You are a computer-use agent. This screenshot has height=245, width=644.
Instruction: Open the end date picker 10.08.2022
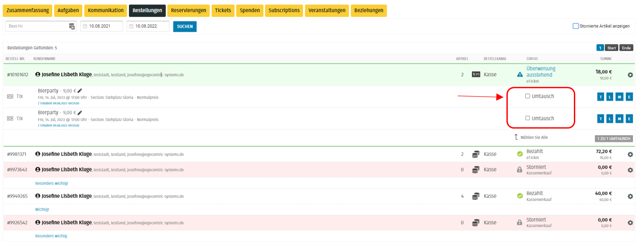(x=148, y=26)
